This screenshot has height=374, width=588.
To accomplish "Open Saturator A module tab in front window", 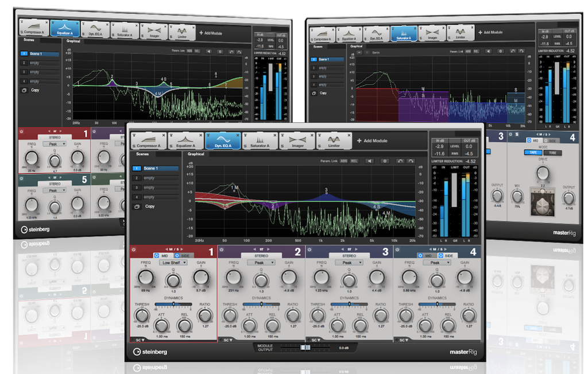I will 260,141.
